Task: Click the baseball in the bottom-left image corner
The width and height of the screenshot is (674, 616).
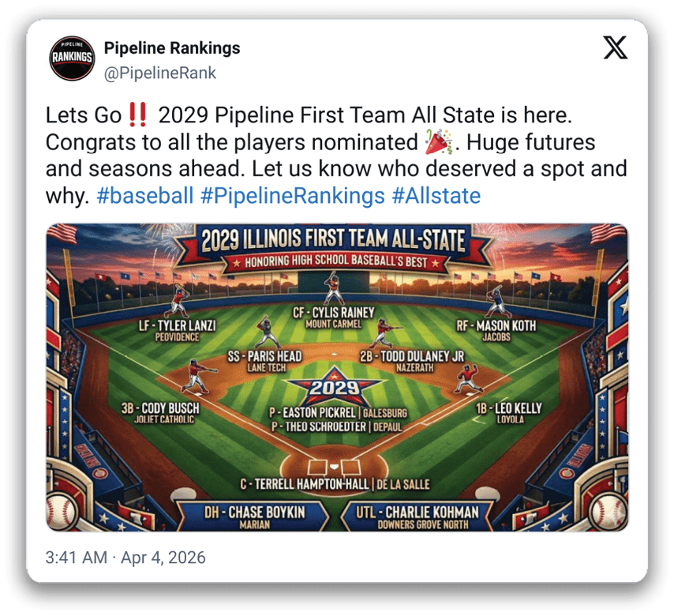Action: (x=62, y=512)
